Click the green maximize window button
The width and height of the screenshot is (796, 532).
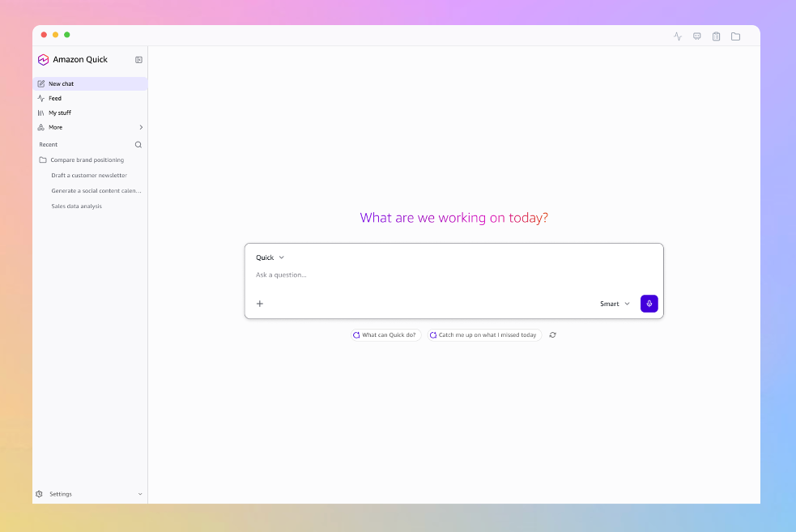[x=67, y=35]
